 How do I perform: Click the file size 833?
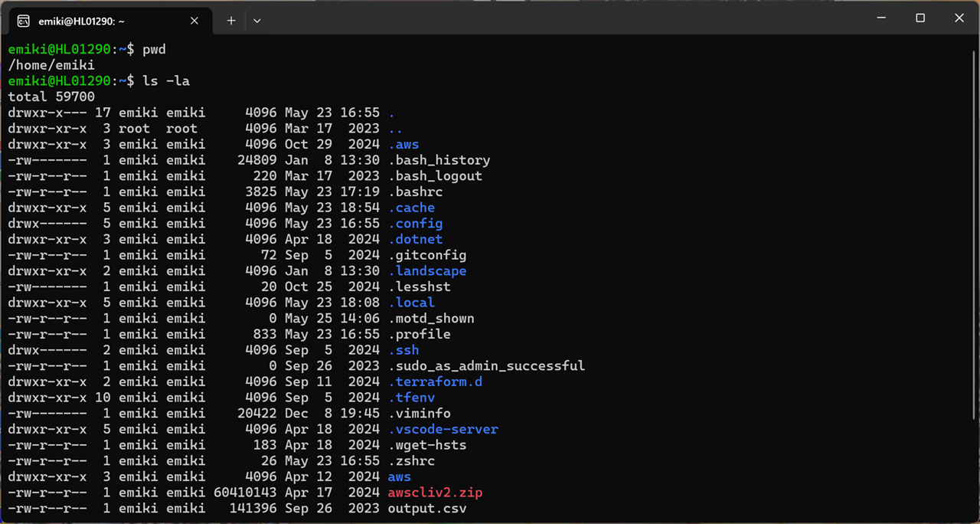click(x=265, y=334)
